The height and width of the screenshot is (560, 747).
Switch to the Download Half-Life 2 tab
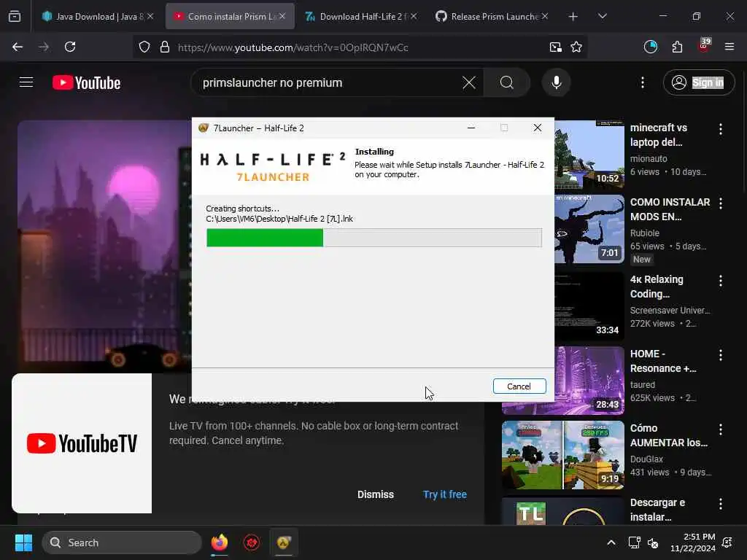pos(360,17)
